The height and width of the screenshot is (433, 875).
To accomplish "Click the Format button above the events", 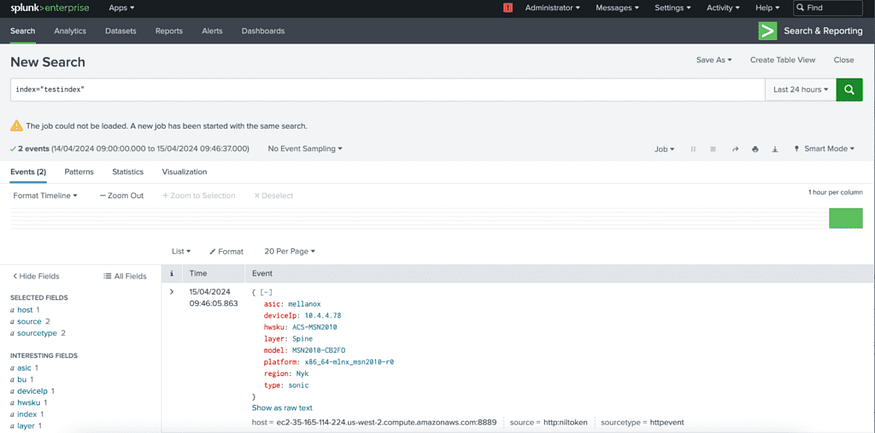I will click(227, 252).
